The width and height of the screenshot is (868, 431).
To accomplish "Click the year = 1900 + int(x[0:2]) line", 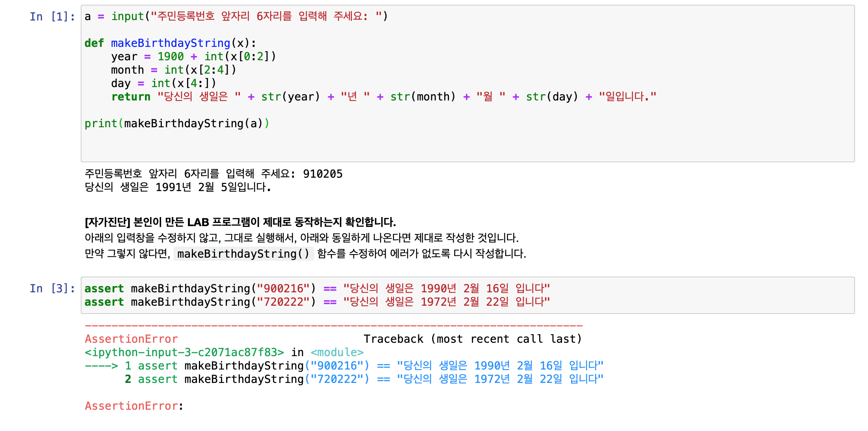I will (x=193, y=56).
